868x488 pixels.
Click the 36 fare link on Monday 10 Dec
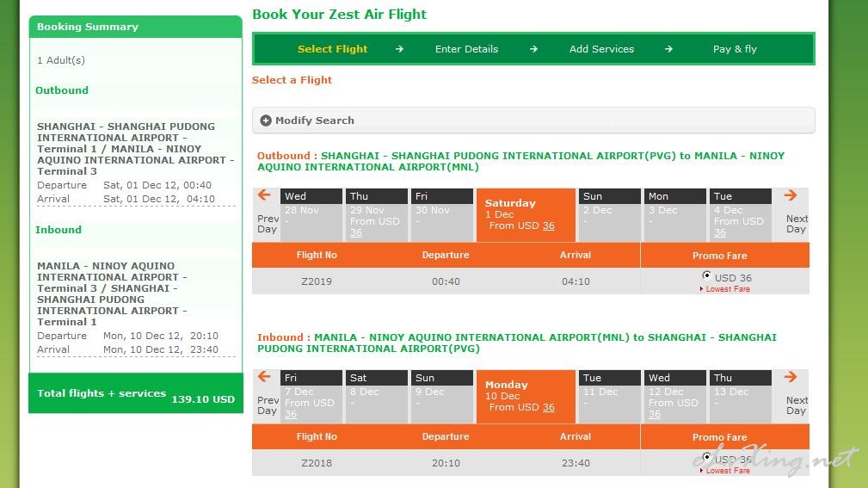coord(549,407)
